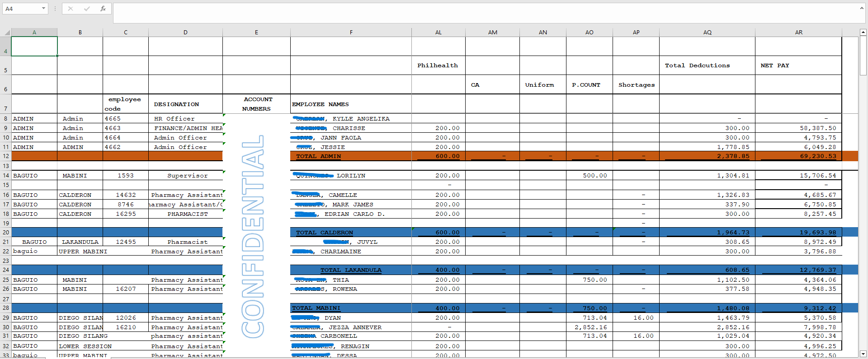The width and height of the screenshot is (868, 359).
Task: Click the formula bar options dots handle
Action: 55,9
